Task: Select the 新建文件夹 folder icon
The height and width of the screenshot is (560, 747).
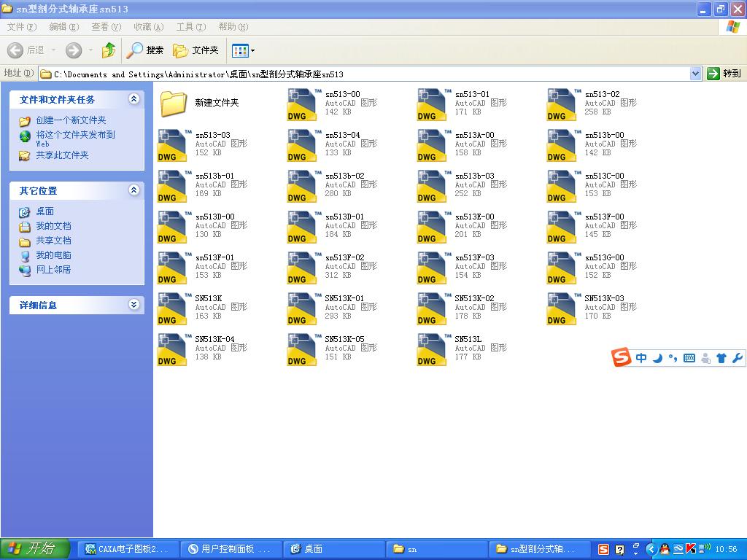Action: [x=174, y=104]
